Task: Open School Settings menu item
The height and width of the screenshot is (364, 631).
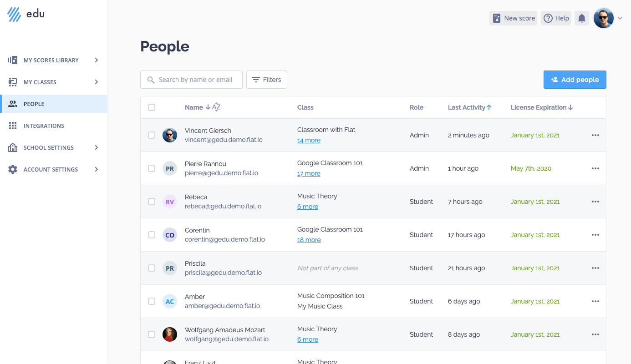Action: [x=54, y=147]
